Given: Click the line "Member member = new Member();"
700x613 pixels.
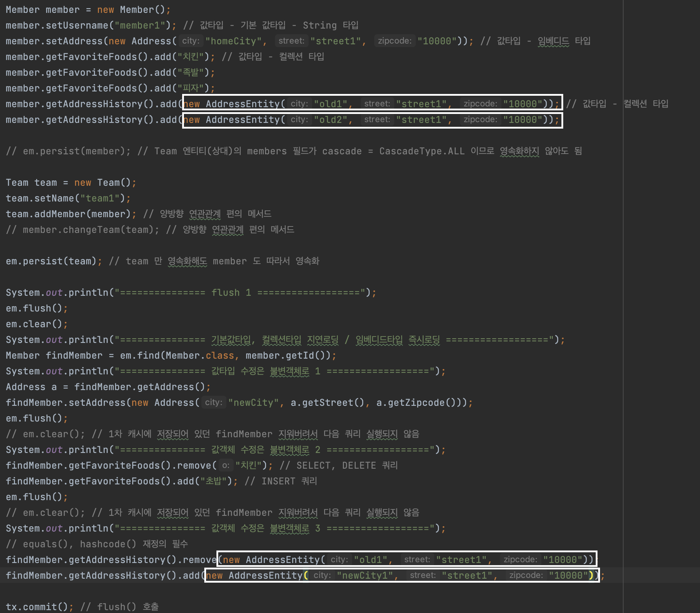Looking at the screenshot, I should (88, 10).
